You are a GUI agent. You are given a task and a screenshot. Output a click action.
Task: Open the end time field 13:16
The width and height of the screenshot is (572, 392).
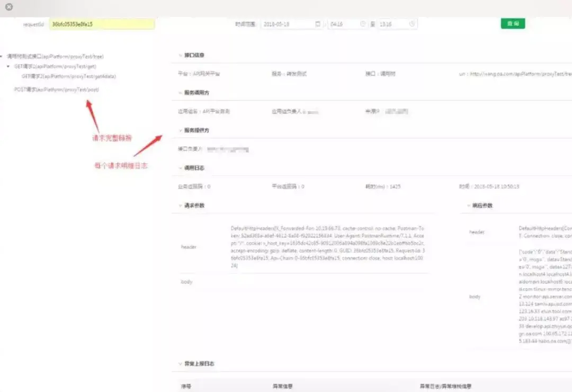397,24
